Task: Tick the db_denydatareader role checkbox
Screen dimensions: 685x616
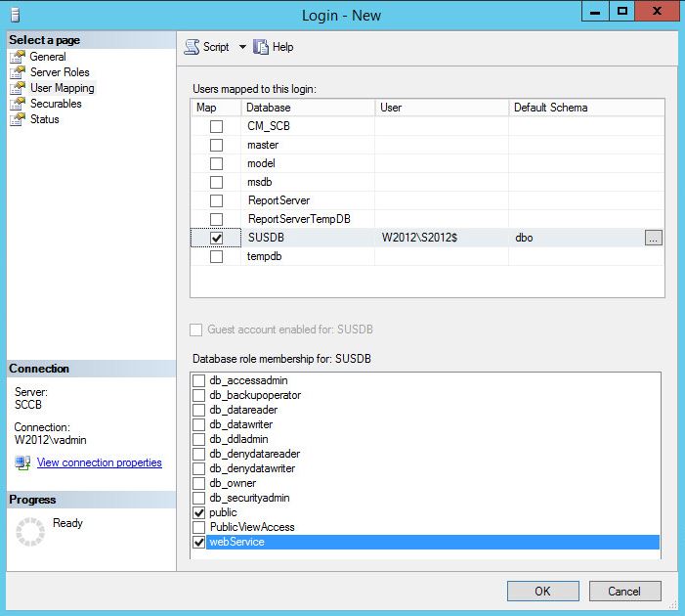Action: tap(198, 454)
